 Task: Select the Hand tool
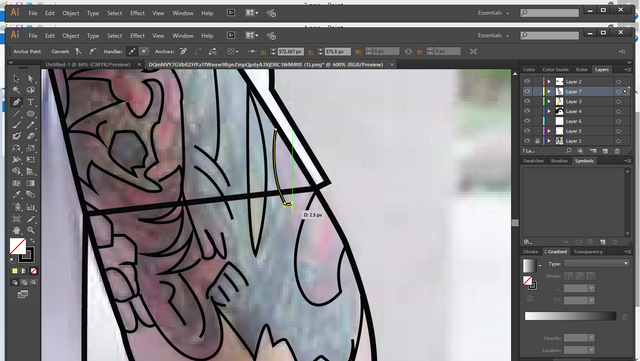click(16, 230)
